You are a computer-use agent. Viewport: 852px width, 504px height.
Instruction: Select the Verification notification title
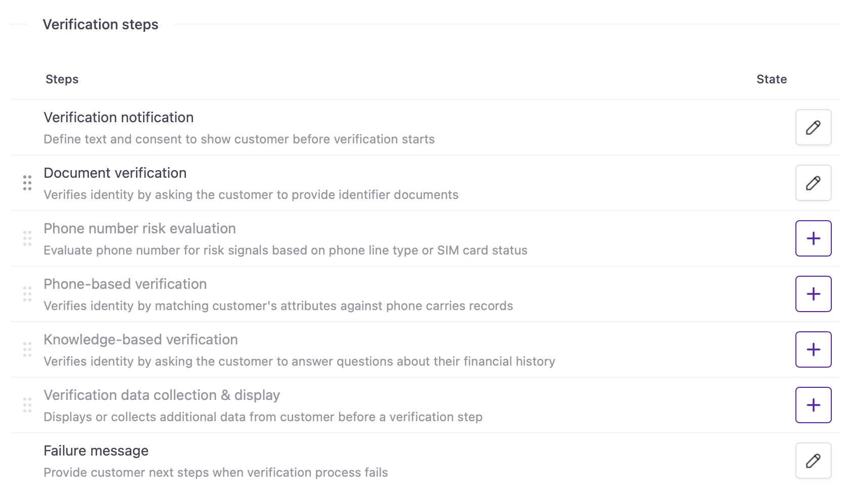(x=118, y=118)
